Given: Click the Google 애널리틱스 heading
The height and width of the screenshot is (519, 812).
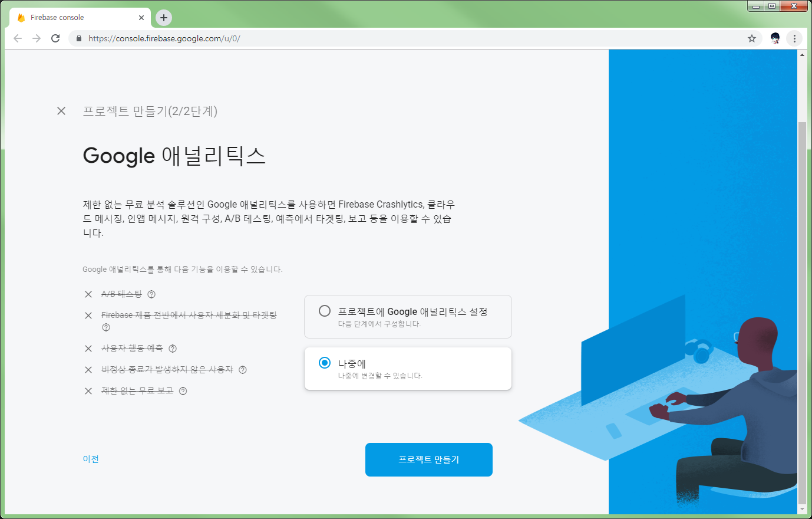Looking at the screenshot, I should [174, 156].
